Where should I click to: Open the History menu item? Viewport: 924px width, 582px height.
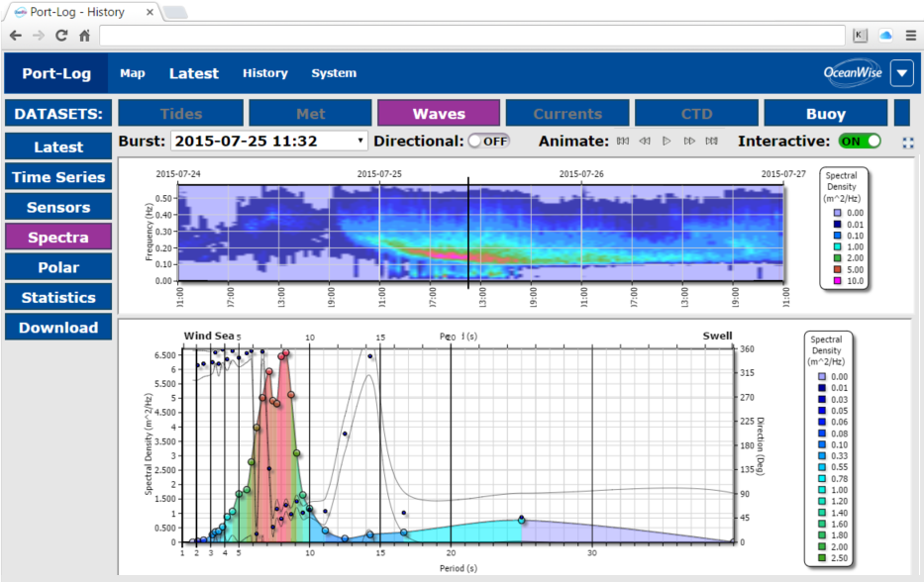point(264,73)
